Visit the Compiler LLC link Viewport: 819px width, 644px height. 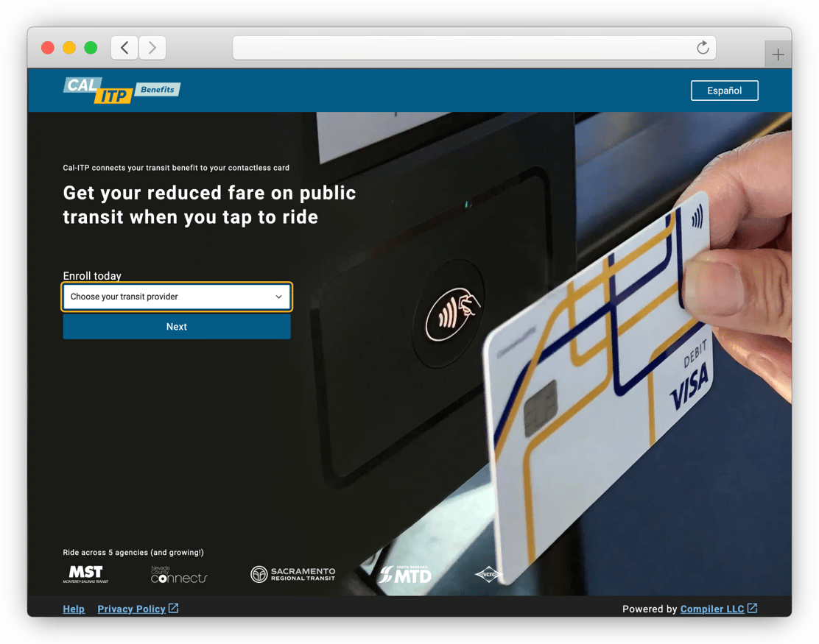click(x=711, y=609)
